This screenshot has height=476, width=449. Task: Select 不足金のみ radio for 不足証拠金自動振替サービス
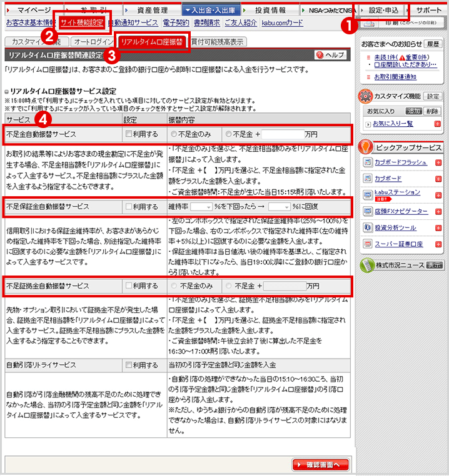click(174, 285)
